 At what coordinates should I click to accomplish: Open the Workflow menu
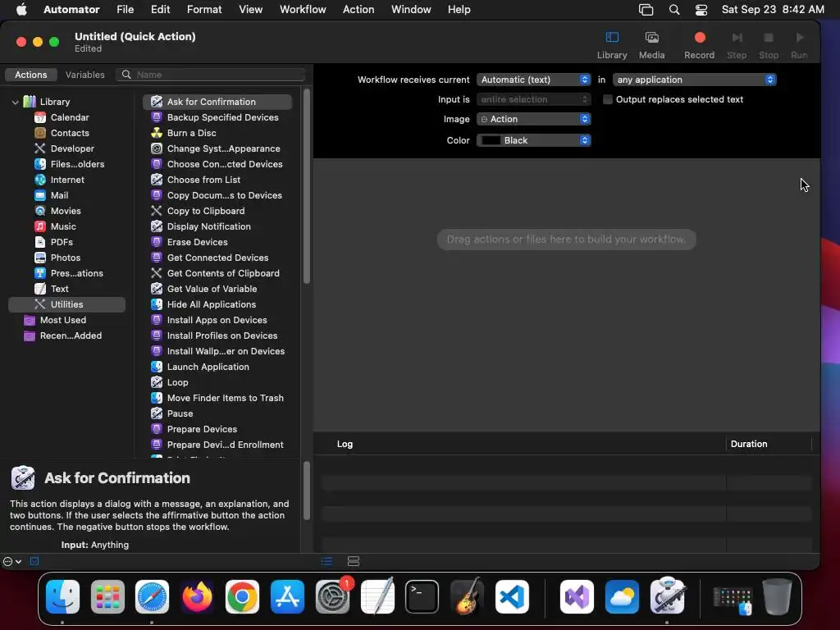point(303,10)
